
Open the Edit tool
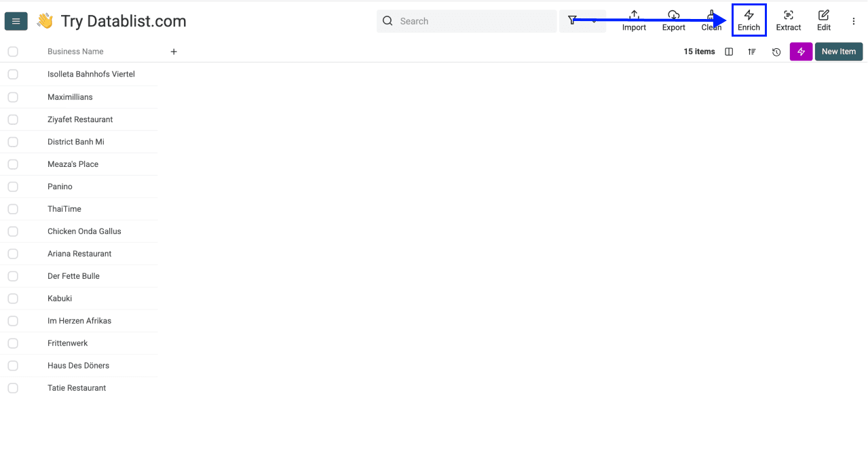pos(823,20)
